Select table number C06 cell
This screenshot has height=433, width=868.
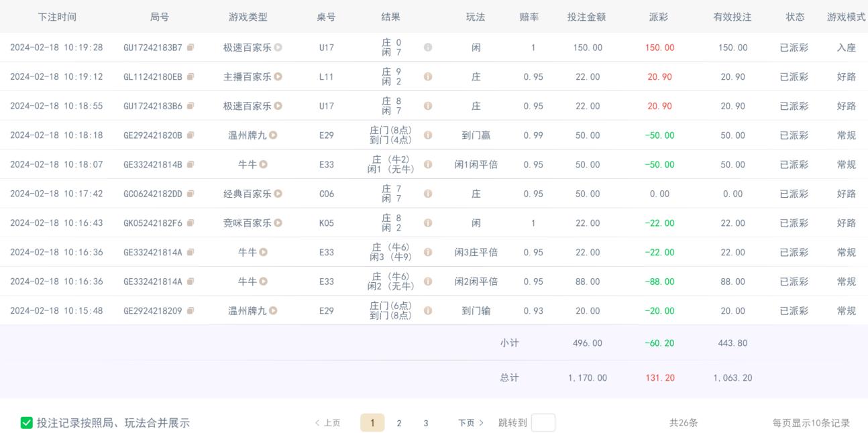coord(327,194)
